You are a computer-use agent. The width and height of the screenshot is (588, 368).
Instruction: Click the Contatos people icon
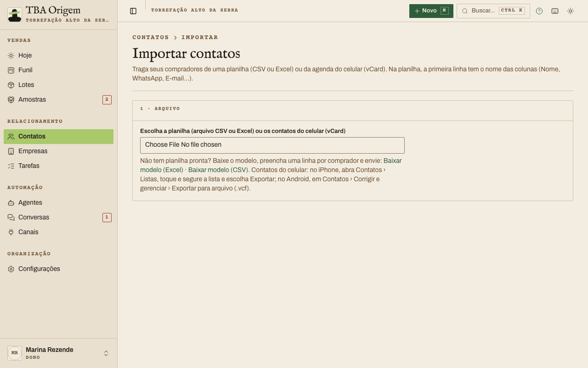click(11, 136)
